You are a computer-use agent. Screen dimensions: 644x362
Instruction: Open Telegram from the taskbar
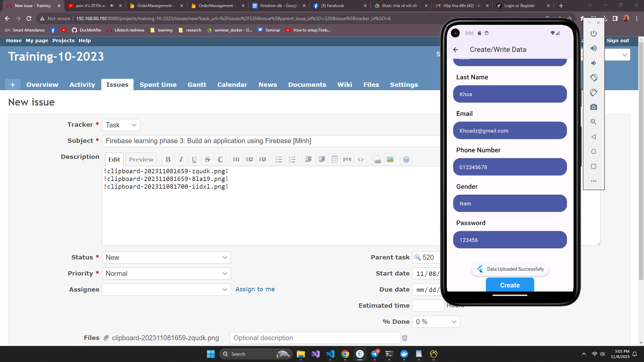[375, 354]
